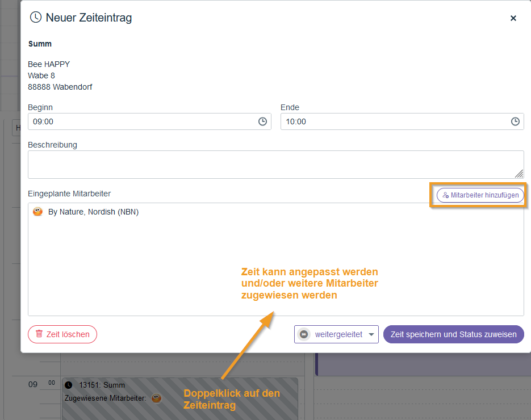This screenshot has width=531, height=420.
Task: Click the clock icon in the Beginn field
Action: coord(262,121)
